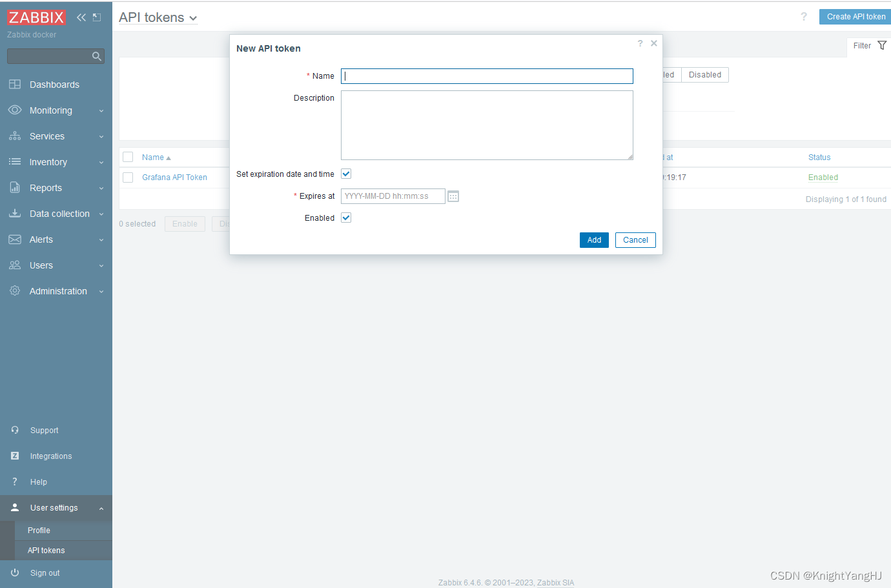This screenshot has width=891, height=588.
Task: Click the Users icon in sidebar
Action: point(15,265)
